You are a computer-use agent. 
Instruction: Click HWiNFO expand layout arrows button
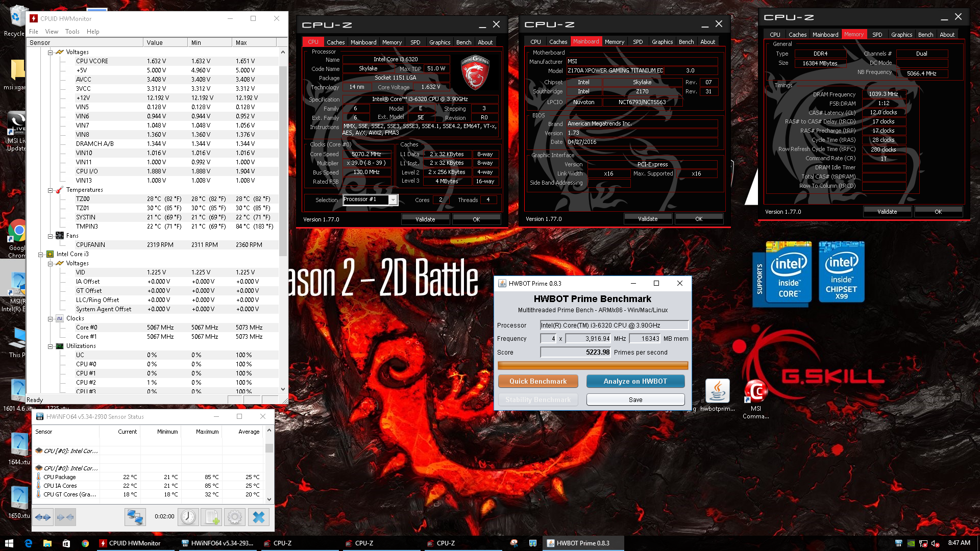click(x=43, y=517)
